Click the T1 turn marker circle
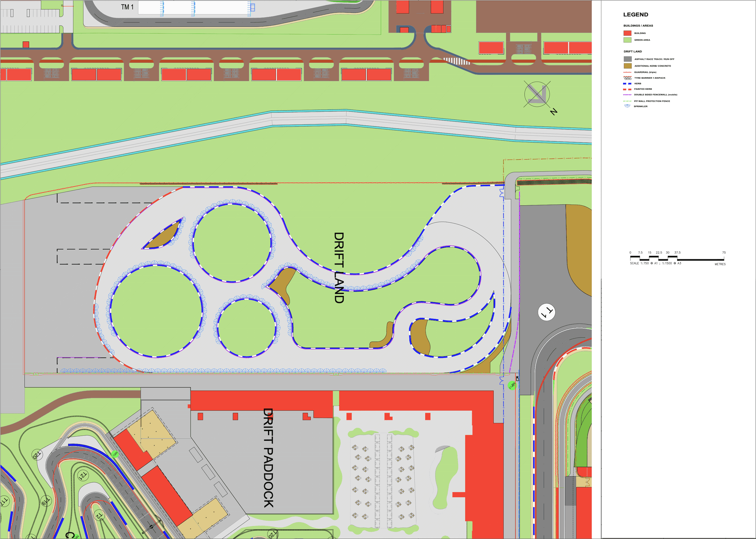The image size is (756, 539). pos(546,312)
